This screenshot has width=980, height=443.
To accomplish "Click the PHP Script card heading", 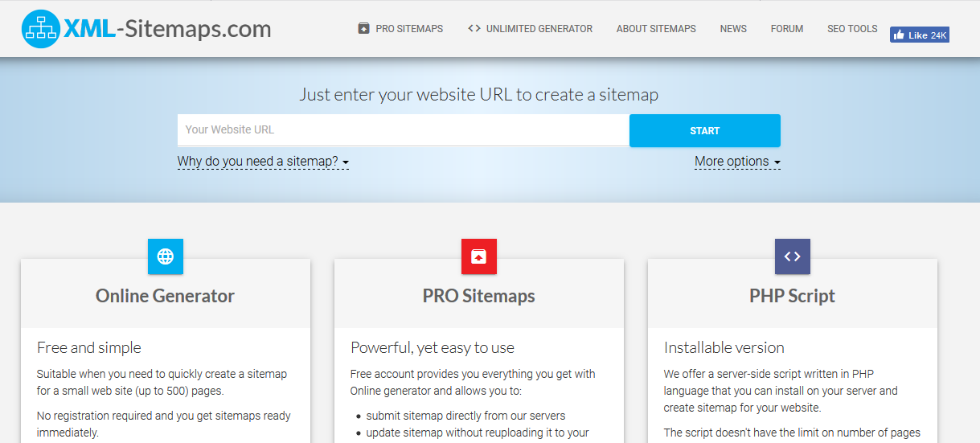I will [x=793, y=296].
